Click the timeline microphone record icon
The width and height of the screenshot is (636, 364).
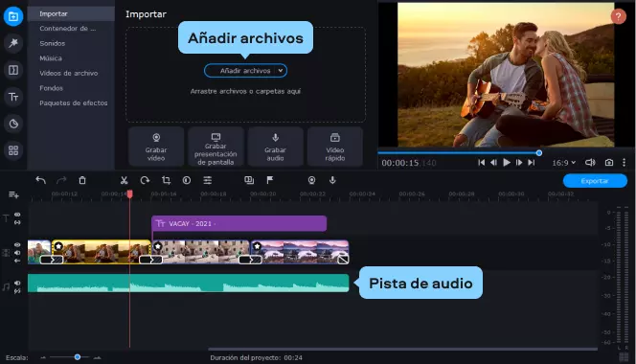(332, 180)
